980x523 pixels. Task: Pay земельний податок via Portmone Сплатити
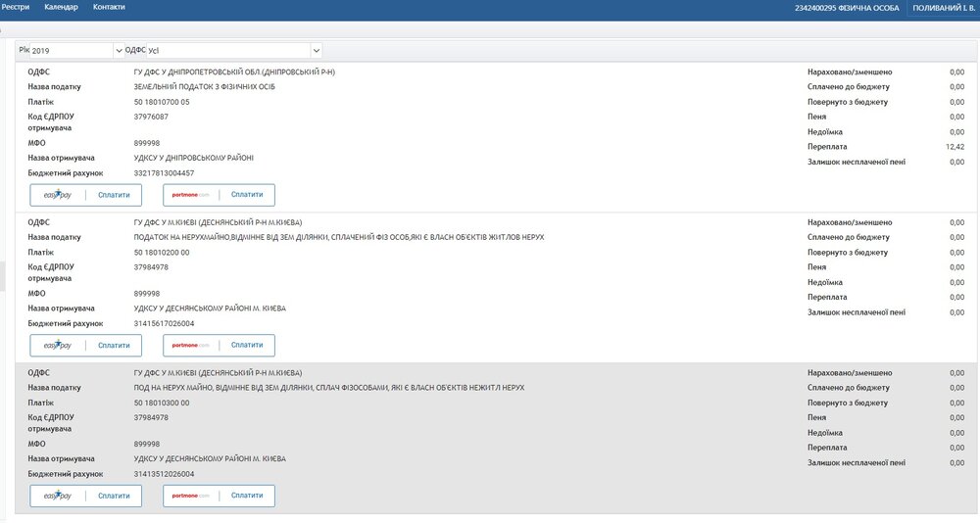[x=247, y=194]
